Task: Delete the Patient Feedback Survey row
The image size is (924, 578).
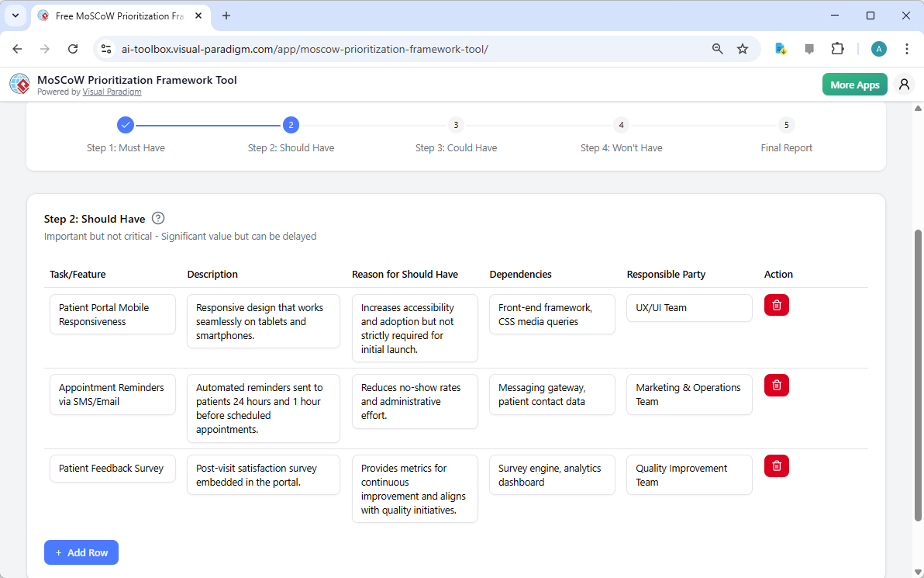Action: click(x=776, y=466)
